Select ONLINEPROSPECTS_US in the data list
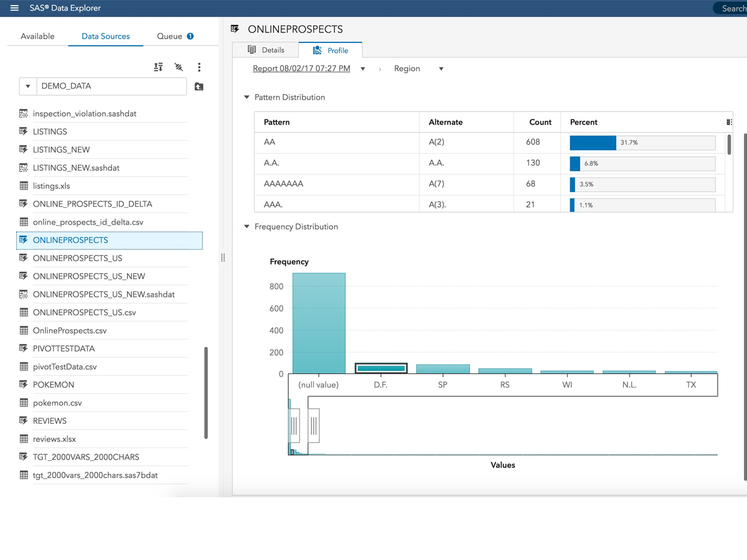The height and width of the screenshot is (560, 747). pos(77,258)
